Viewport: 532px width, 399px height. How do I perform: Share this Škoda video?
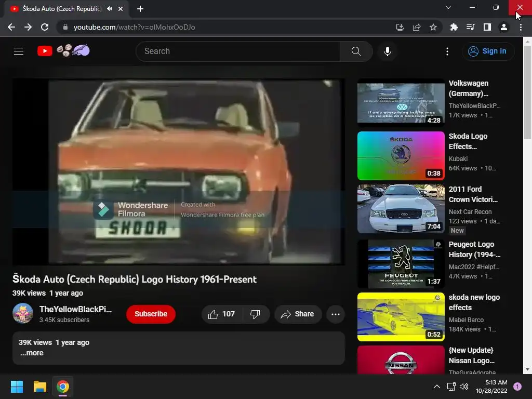(298, 314)
